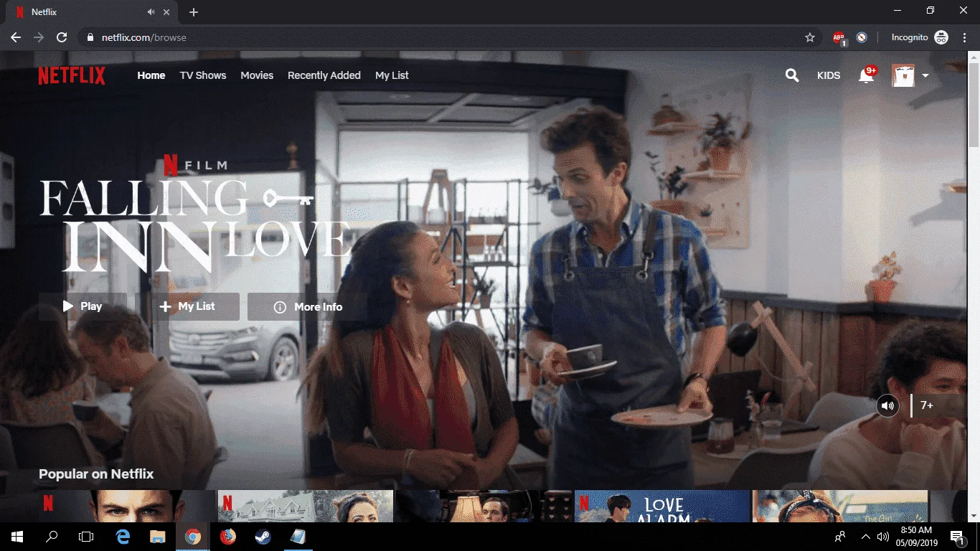This screenshot has height=551, width=980.
Task: Go back in the browser
Action: click(x=16, y=37)
